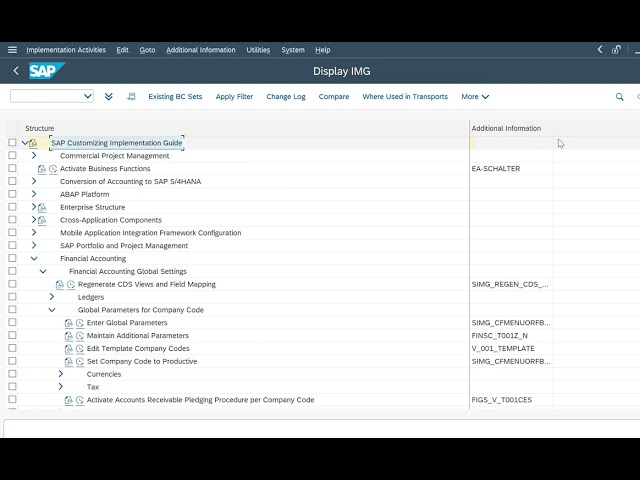Execute activity icon for Enter Global Parameters

tap(80, 323)
